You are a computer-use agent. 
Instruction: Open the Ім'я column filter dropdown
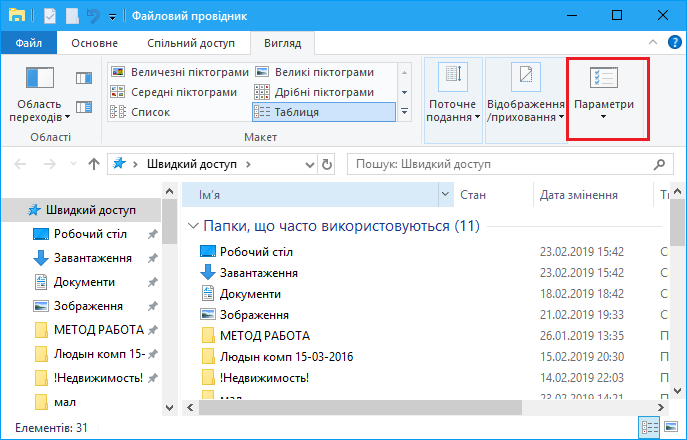(x=446, y=195)
